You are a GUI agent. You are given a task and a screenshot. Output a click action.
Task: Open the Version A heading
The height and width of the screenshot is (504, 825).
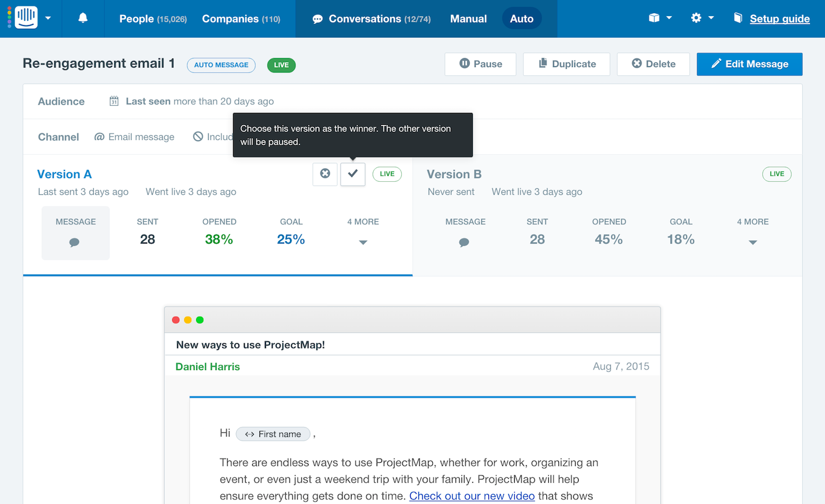[65, 174]
